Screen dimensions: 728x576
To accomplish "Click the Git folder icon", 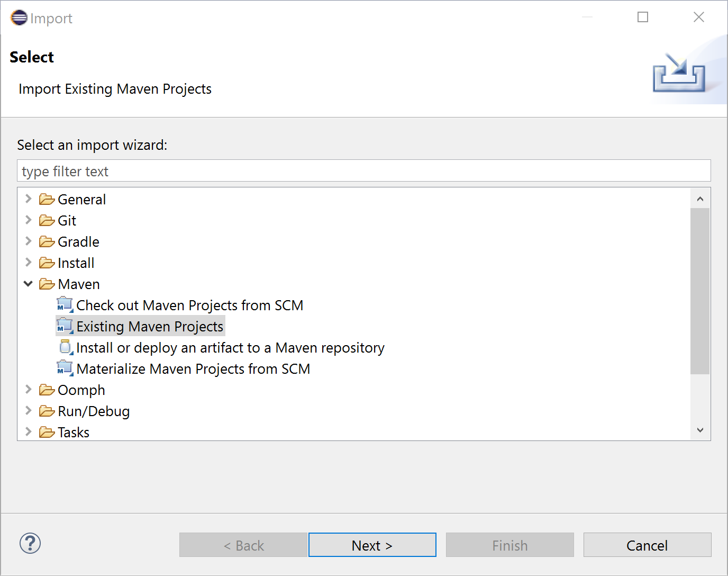I will coord(47,221).
